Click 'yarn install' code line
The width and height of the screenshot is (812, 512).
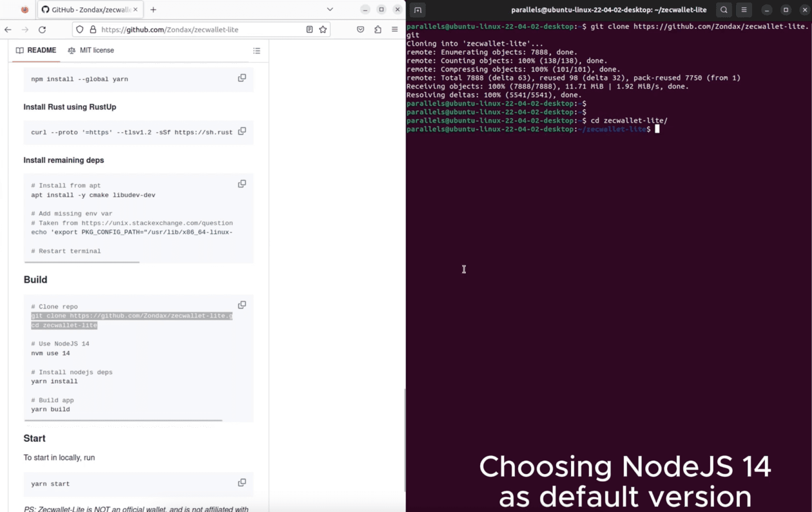pyautogui.click(x=54, y=382)
